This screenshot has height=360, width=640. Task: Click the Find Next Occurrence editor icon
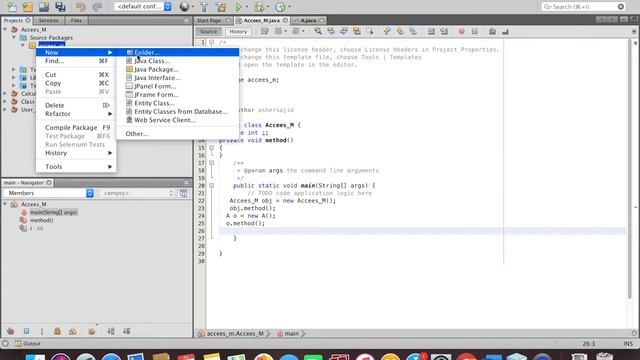pos(344,31)
